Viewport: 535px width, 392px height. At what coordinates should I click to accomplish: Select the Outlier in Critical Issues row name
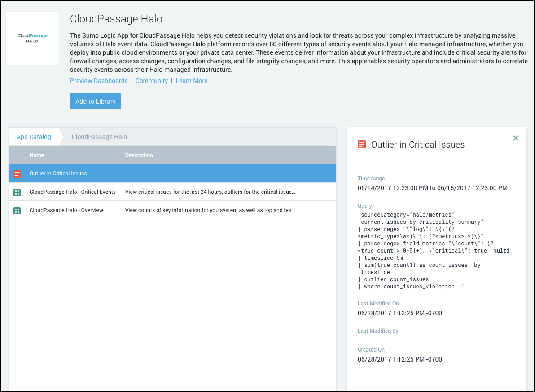click(x=58, y=174)
